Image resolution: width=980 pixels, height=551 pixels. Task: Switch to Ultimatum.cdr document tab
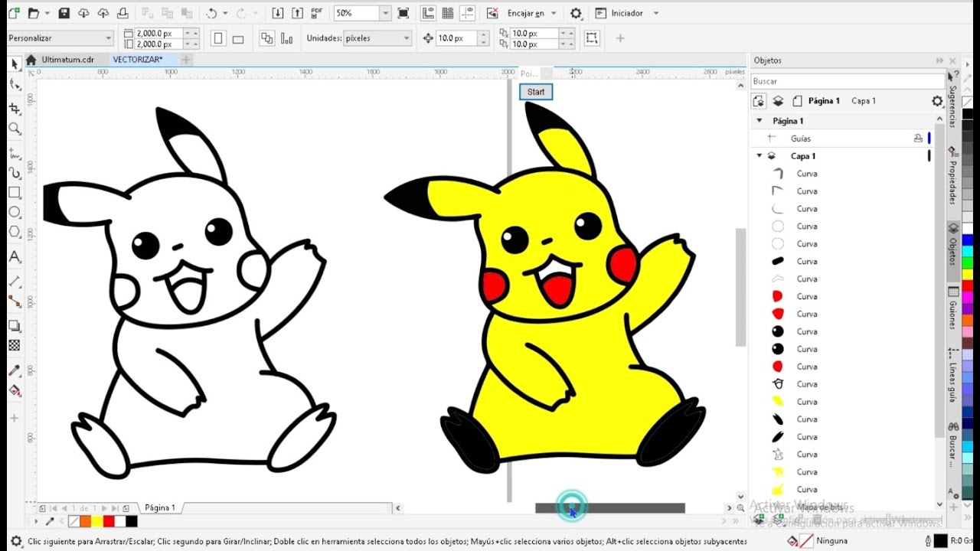point(67,60)
